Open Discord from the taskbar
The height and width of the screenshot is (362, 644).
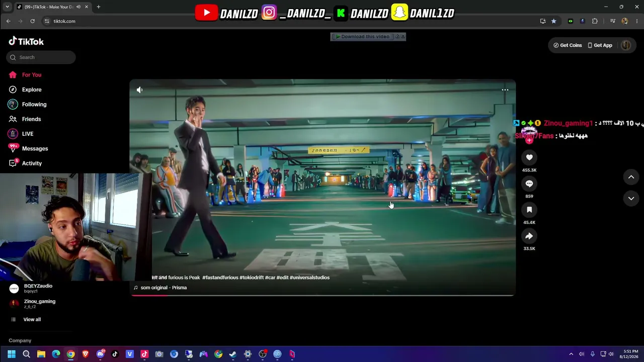[100, 354]
